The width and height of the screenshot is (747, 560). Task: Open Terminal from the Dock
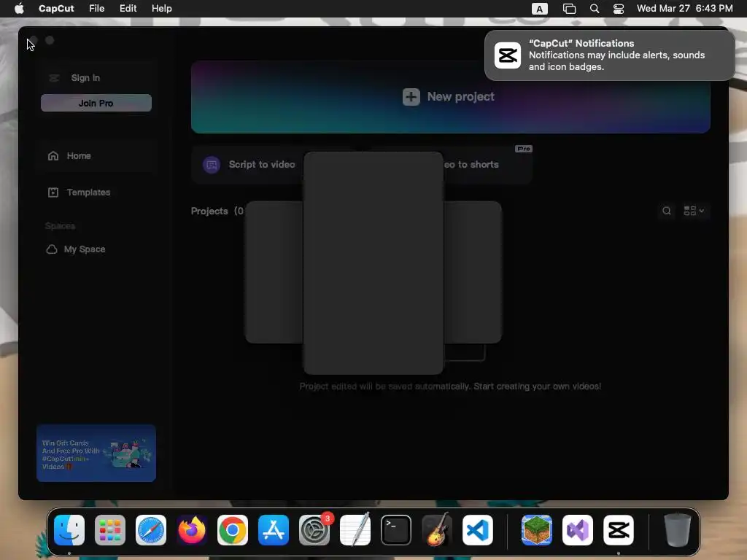[396, 530]
